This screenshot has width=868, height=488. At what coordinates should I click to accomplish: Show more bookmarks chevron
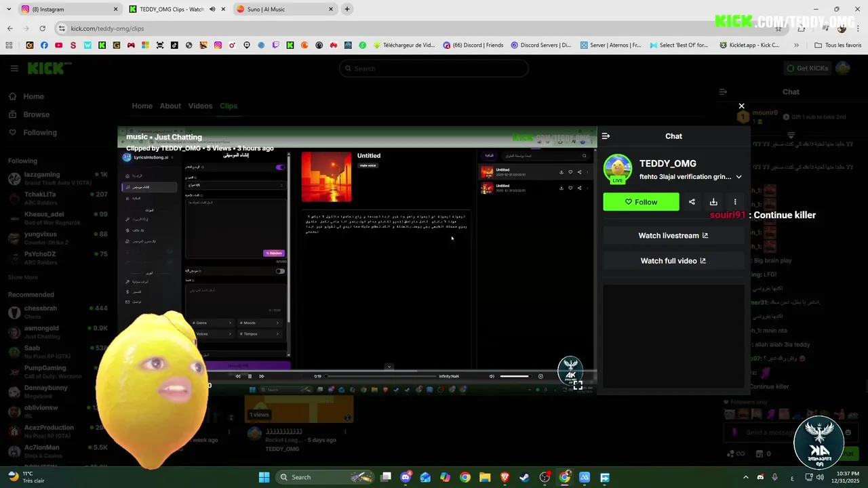click(x=796, y=45)
